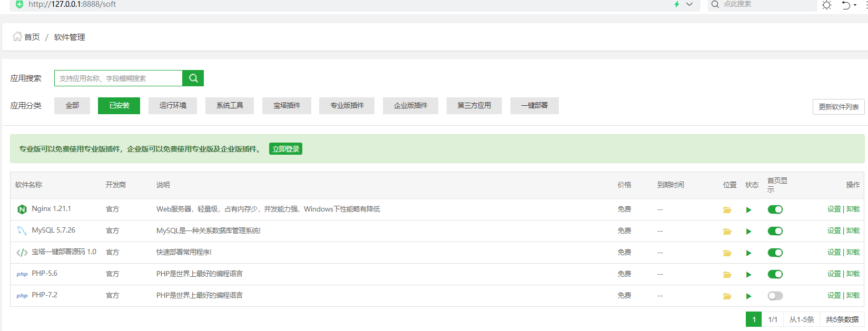Click the Nginx status play icon

point(748,210)
